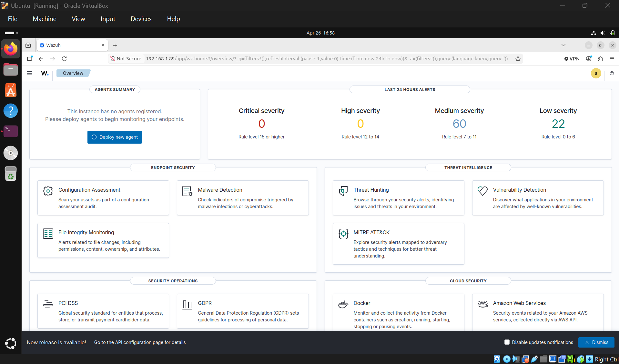Click the Threat Hunting shield icon
Viewport: 619px width, 364px height.
tap(343, 191)
